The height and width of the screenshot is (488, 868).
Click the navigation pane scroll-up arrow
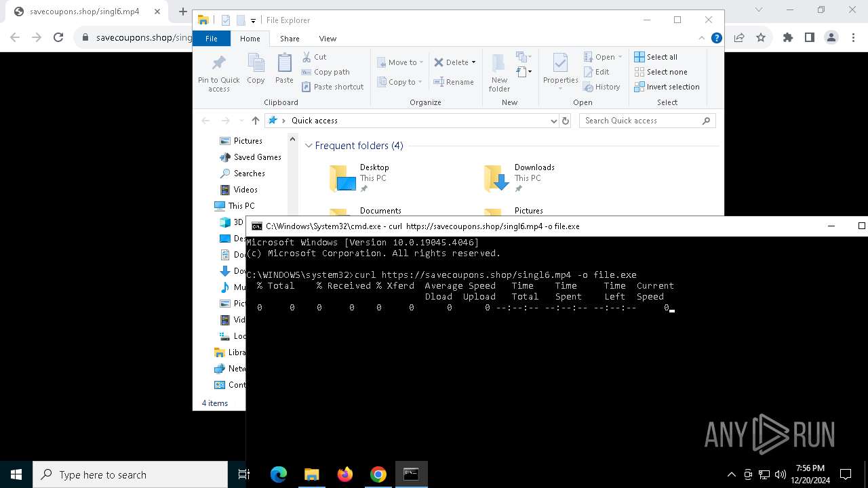click(x=293, y=140)
